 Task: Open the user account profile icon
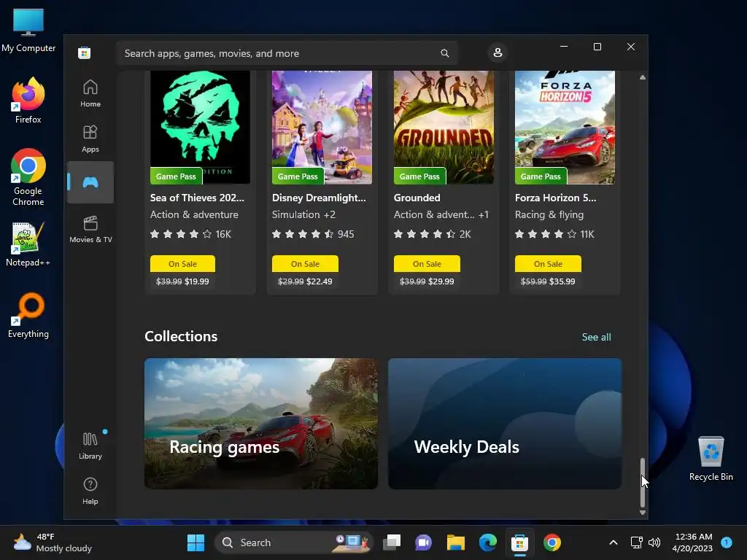point(498,52)
